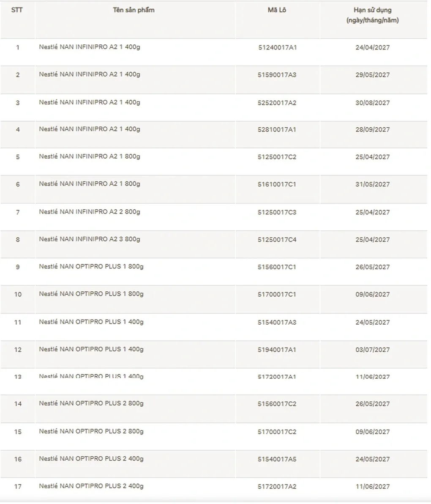Screen dimensions: 431x504
Task: Select batch code 51250017C2
Action: pos(277,157)
